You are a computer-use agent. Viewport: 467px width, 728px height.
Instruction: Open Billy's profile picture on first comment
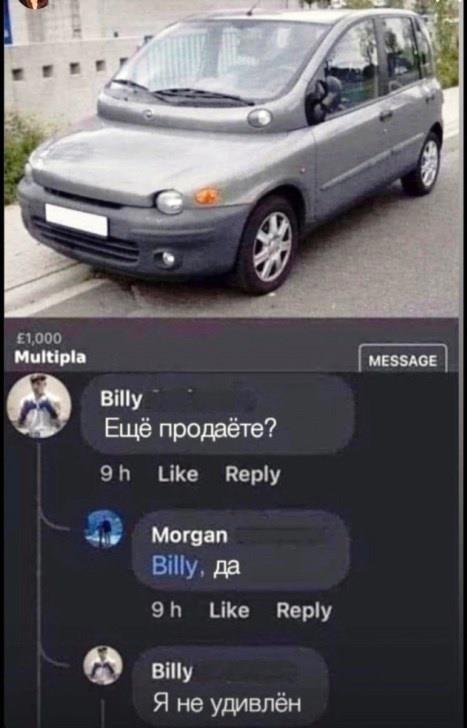click(x=39, y=406)
